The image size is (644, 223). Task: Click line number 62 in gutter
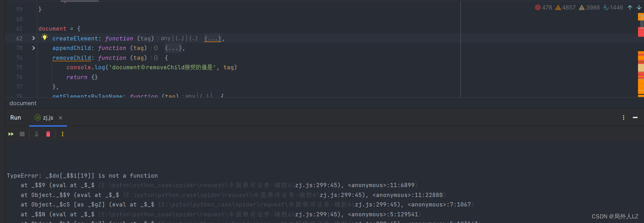(x=19, y=38)
